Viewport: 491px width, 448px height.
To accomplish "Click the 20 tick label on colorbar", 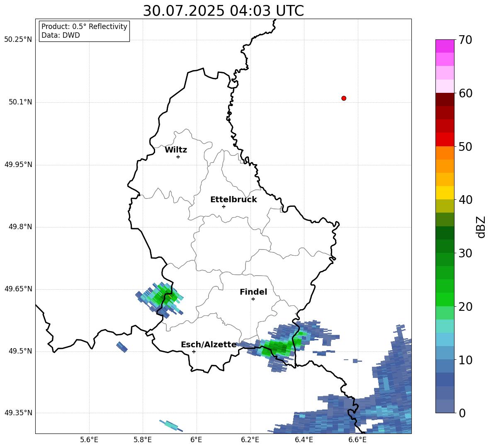I will coord(465,307).
